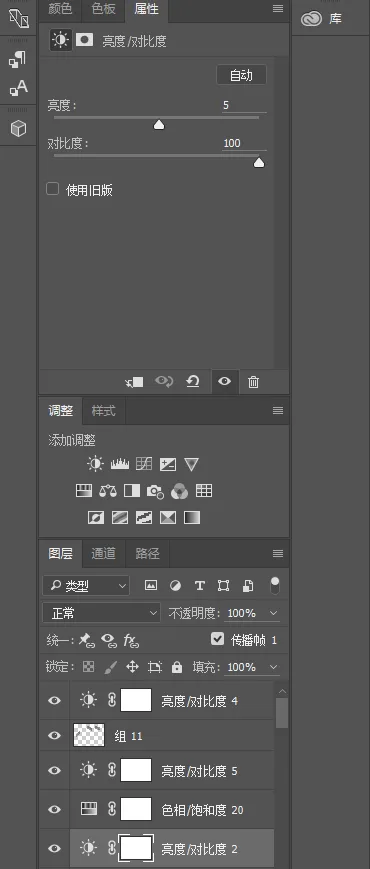
Task: Hide the 组 11 layer
Action: [x=54, y=735]
